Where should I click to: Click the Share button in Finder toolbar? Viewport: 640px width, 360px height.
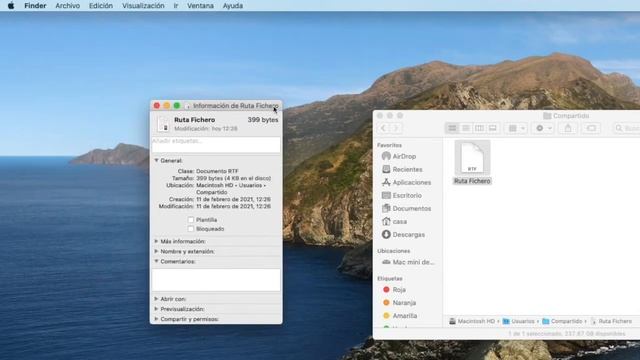pos(568,128)
